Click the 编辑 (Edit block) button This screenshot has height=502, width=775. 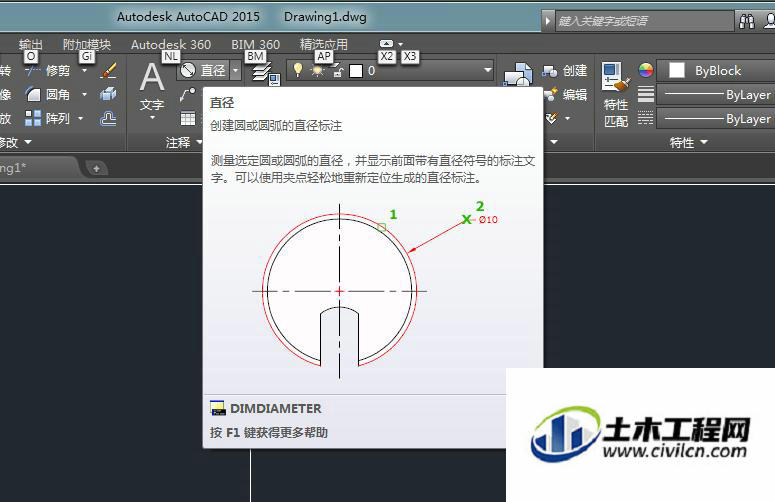[564, 94]
